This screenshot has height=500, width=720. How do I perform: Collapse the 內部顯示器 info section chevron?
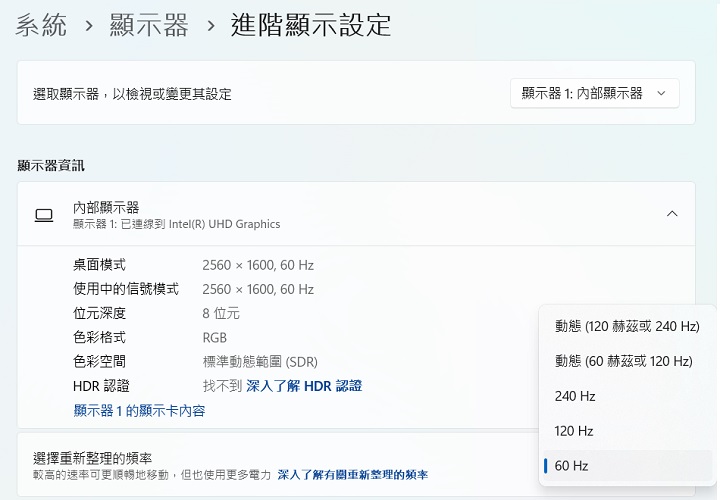coord(672,213)
